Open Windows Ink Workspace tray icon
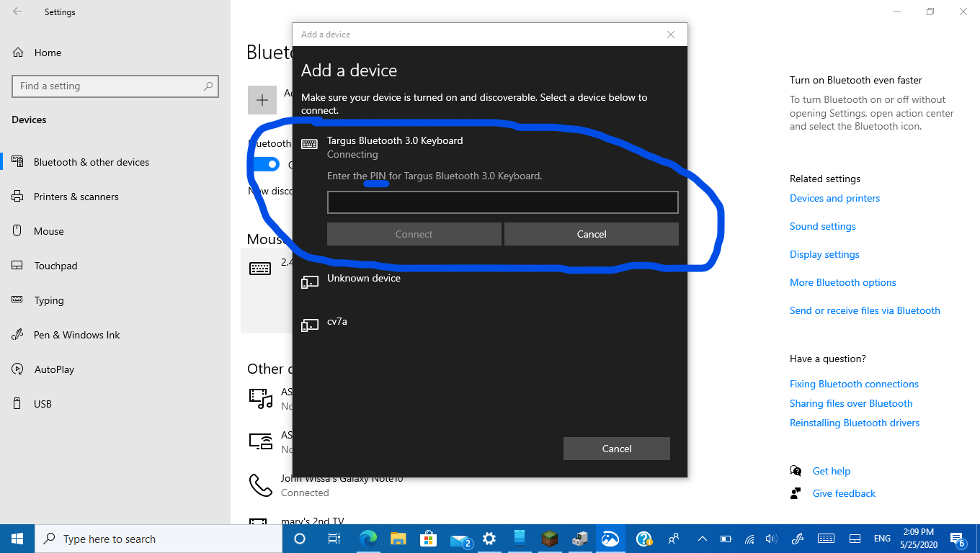The image size is (980, 553). pyautogui.click(x=798, y=539)
